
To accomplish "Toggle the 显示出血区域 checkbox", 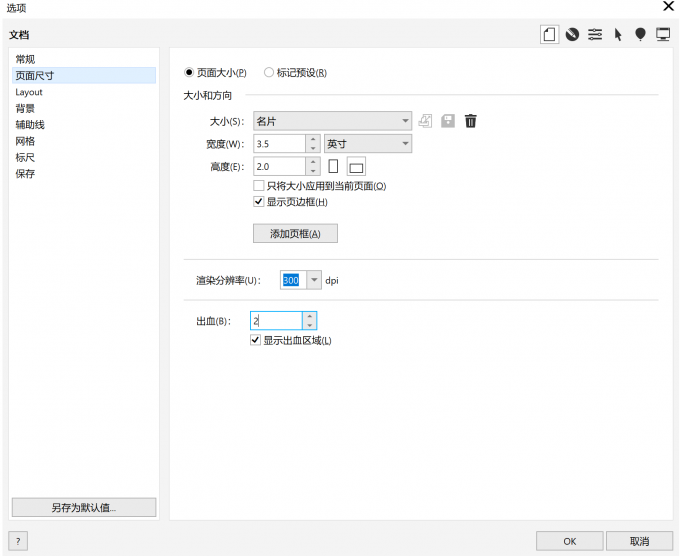I will point(256,340).
